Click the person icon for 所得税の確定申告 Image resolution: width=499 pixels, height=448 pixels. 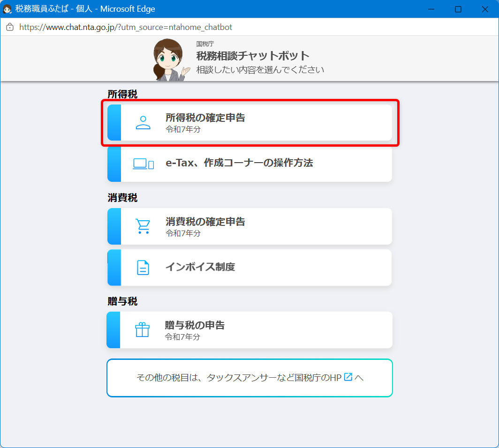point(143,123)
